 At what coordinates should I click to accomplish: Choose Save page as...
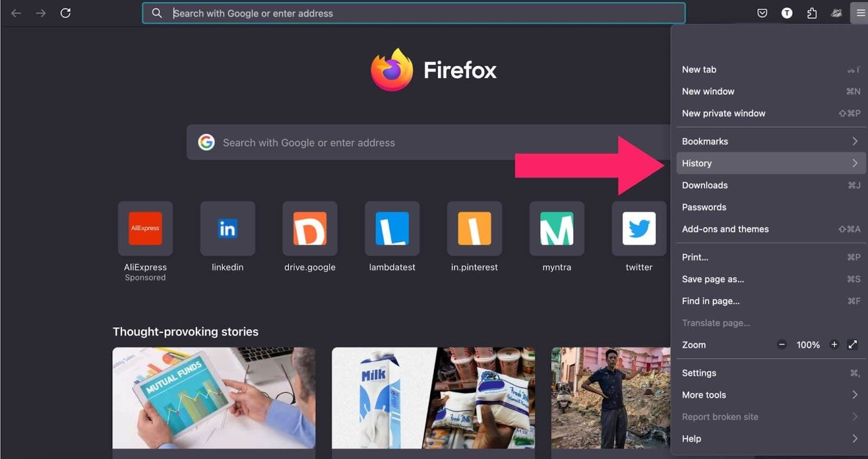click(x=771, y=279)
